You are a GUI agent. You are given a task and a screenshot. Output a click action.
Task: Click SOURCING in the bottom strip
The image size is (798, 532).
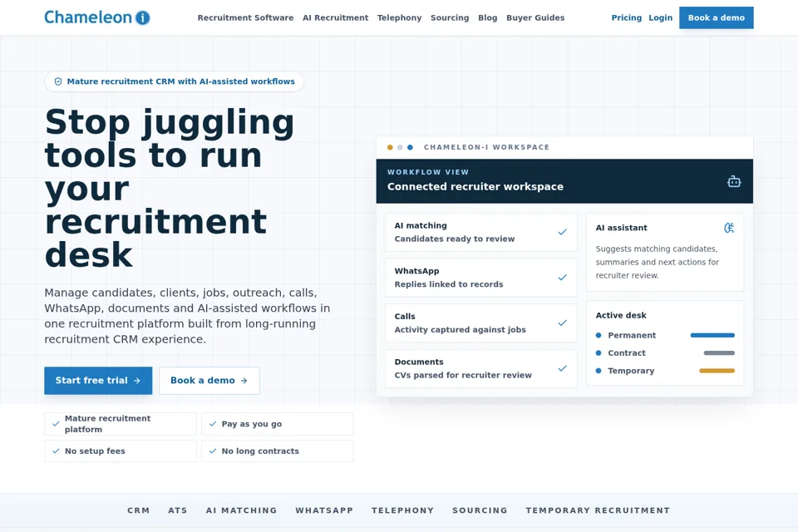[x=480, y=510]
